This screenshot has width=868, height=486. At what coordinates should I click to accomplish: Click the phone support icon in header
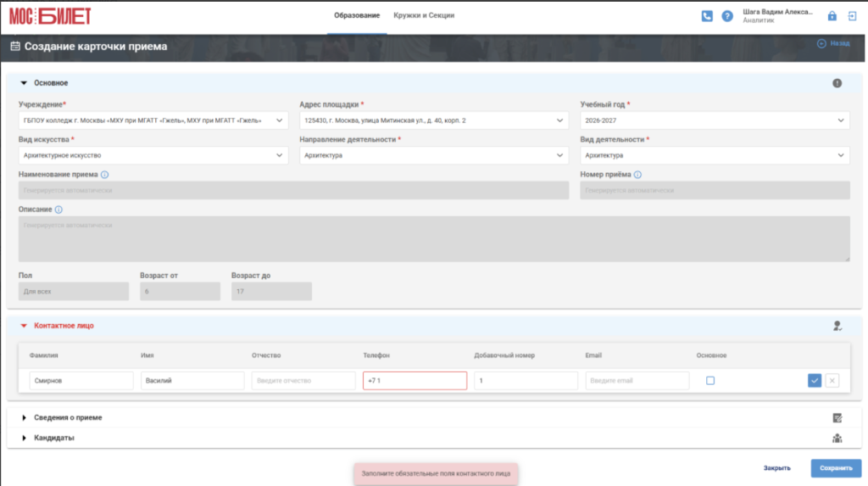point(707,16)
